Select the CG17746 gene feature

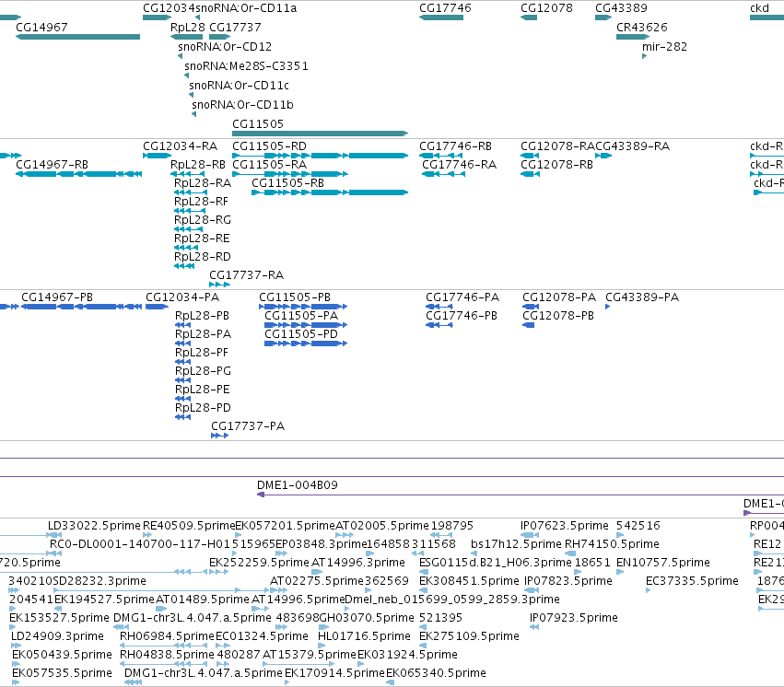click(441, 17)
